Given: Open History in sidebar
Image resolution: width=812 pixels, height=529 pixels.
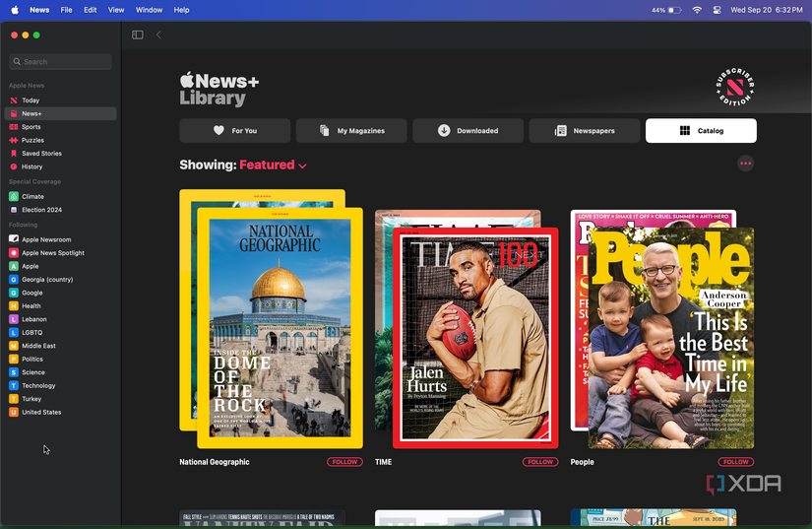Looking at the screenshot, I should (61, 166).
